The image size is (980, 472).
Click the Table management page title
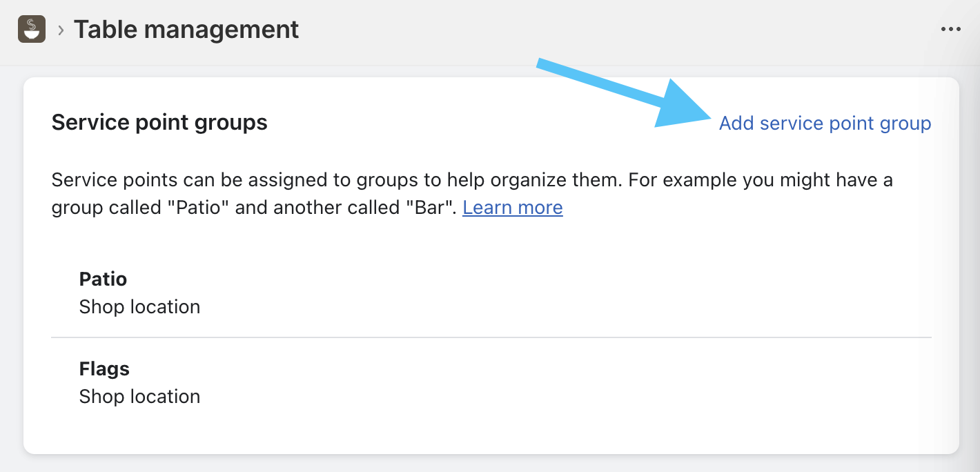pos(186,30)
